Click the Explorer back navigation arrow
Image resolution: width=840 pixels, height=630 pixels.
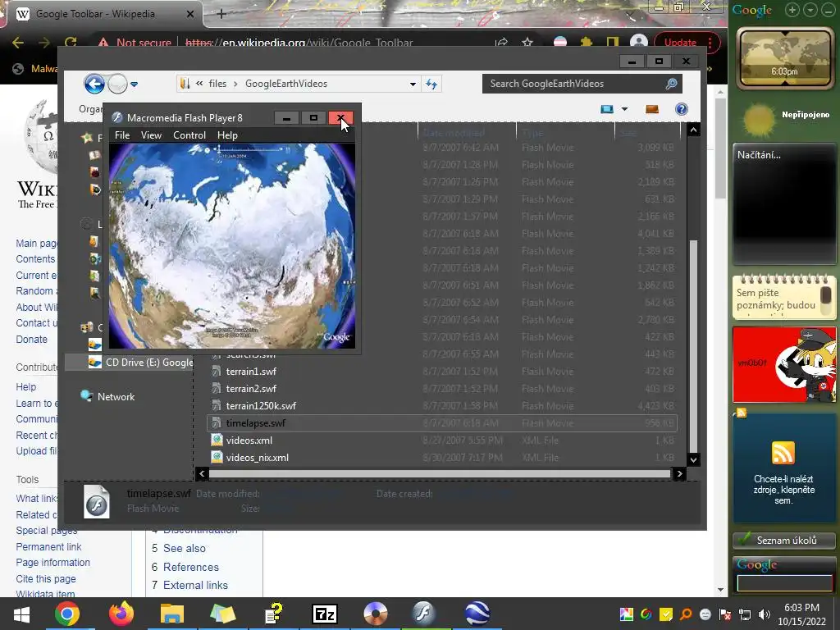94,84
